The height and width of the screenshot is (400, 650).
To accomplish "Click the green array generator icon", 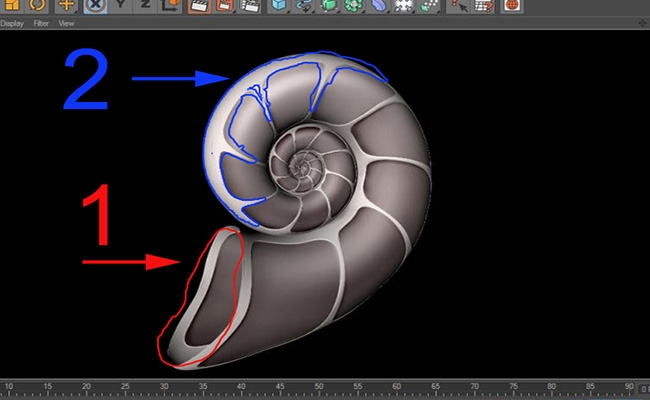I will tap(354, 6).
